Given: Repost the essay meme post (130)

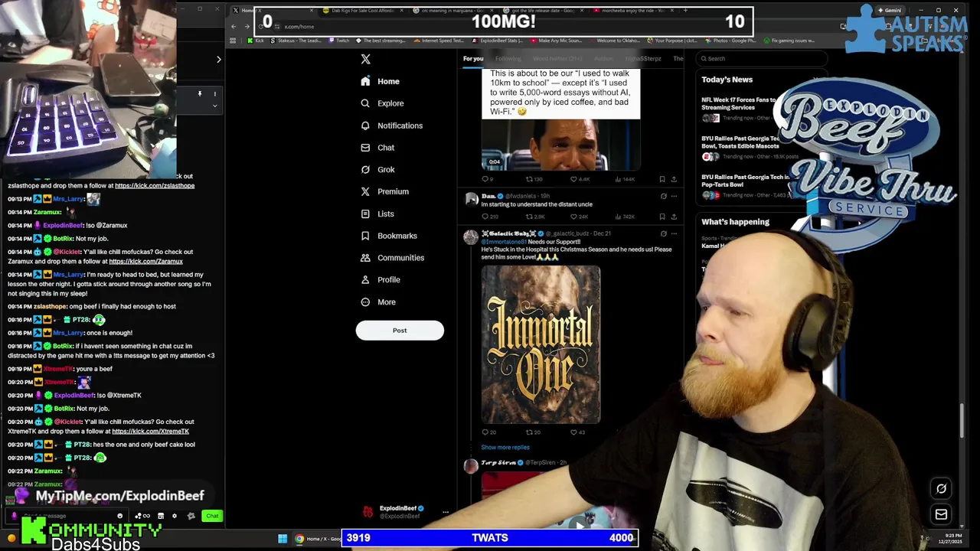Looking at the screenshot, I should coord(534,179).
